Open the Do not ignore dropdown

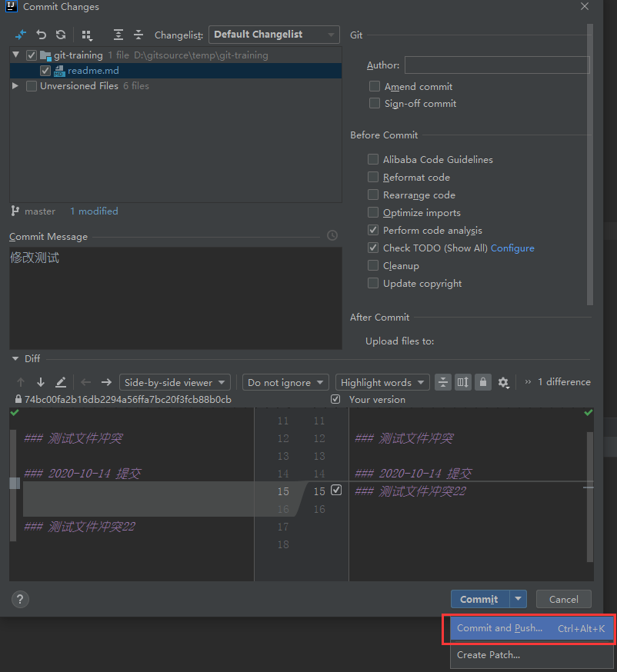point(285,382)
